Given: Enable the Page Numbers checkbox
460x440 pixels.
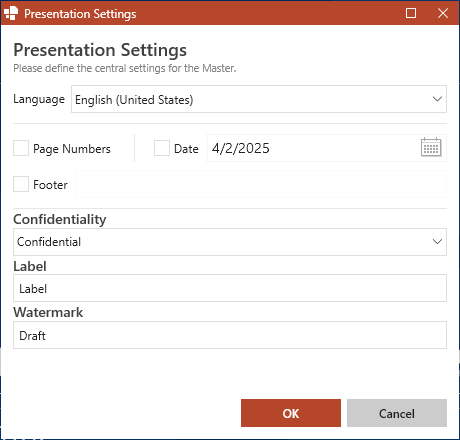Looking at the screenshot, I should [21, 148].
